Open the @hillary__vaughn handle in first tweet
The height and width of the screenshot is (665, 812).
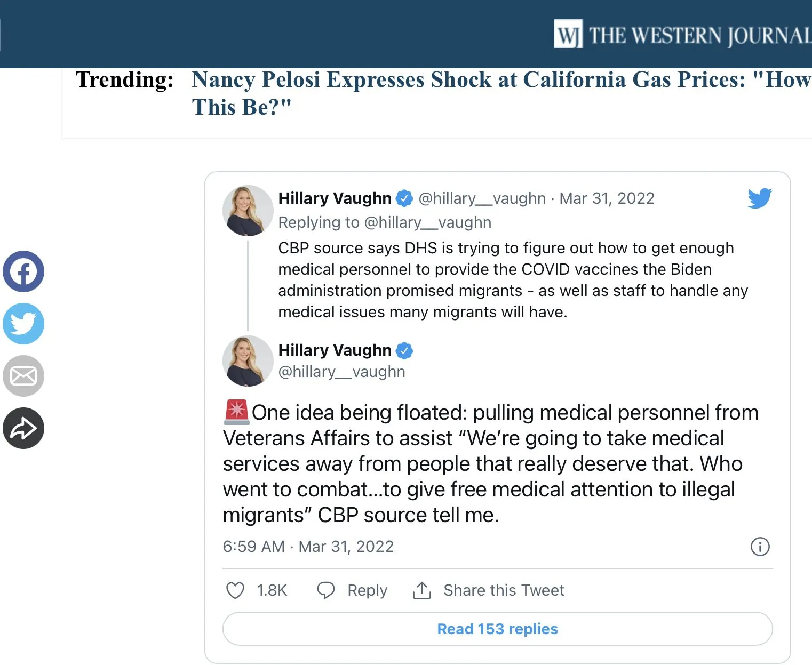pos(482,198)
